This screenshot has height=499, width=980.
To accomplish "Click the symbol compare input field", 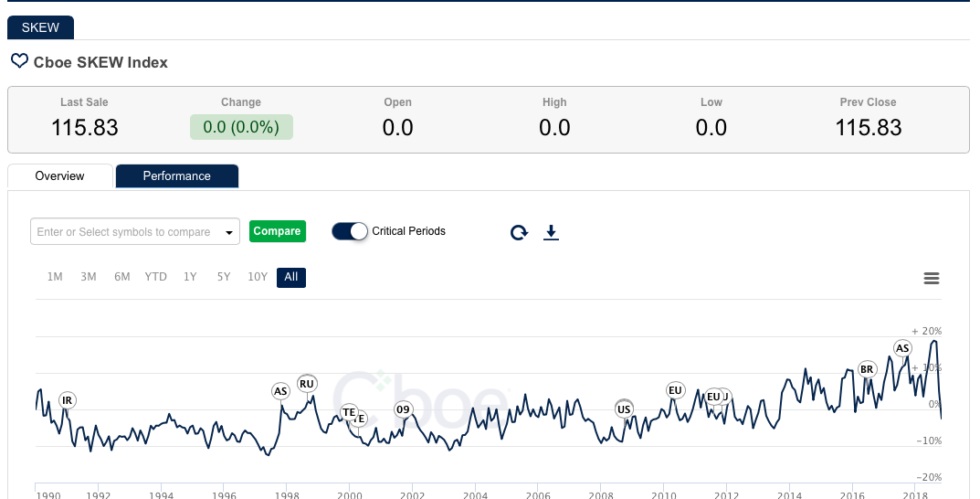I will [124, 232].
